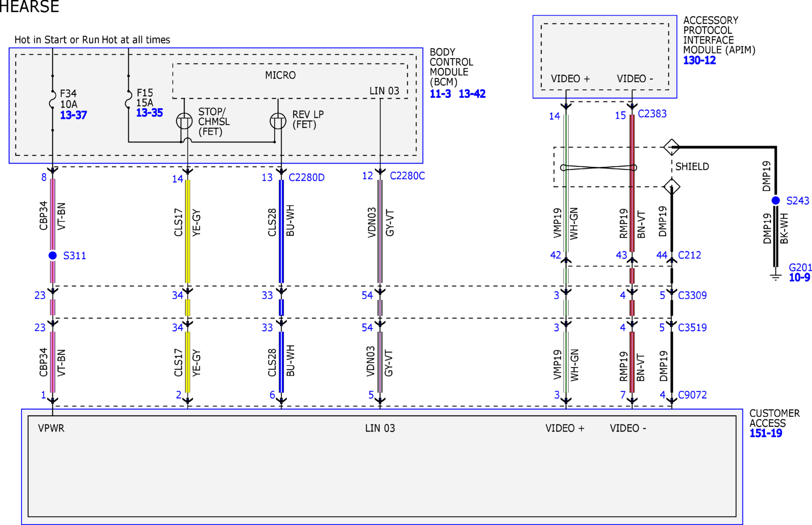Image resolution: width=812 pixels, height=525 pixels.
Task: Select the S311 splice dot
Action: click(53, 255)
